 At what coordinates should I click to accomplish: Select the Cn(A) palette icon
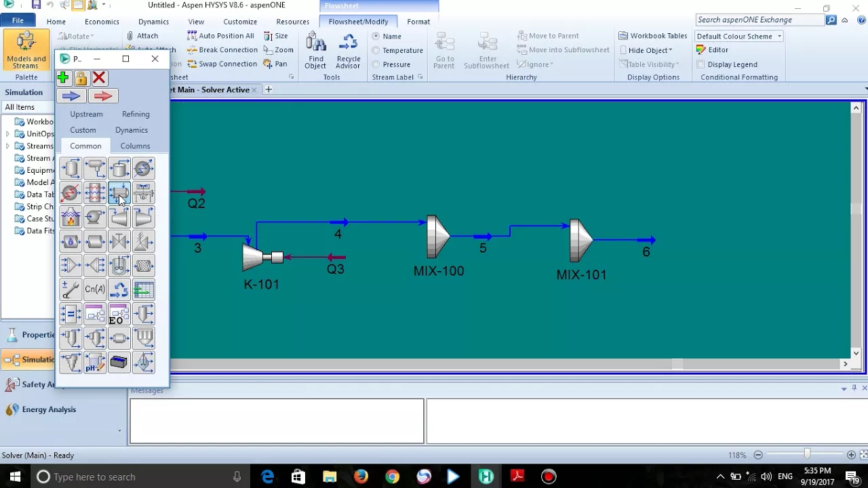coord(95,290)
